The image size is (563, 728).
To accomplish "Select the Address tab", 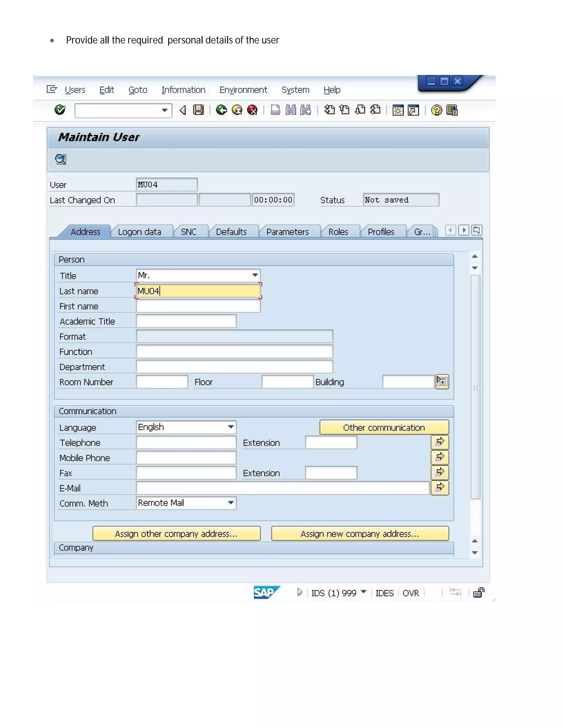I will click(85, 232).
